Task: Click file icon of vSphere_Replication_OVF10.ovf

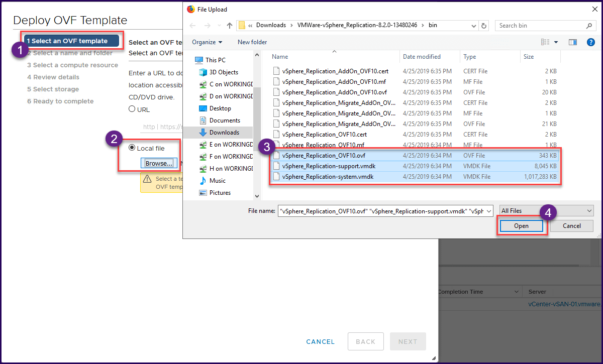Action: point(276,156)
